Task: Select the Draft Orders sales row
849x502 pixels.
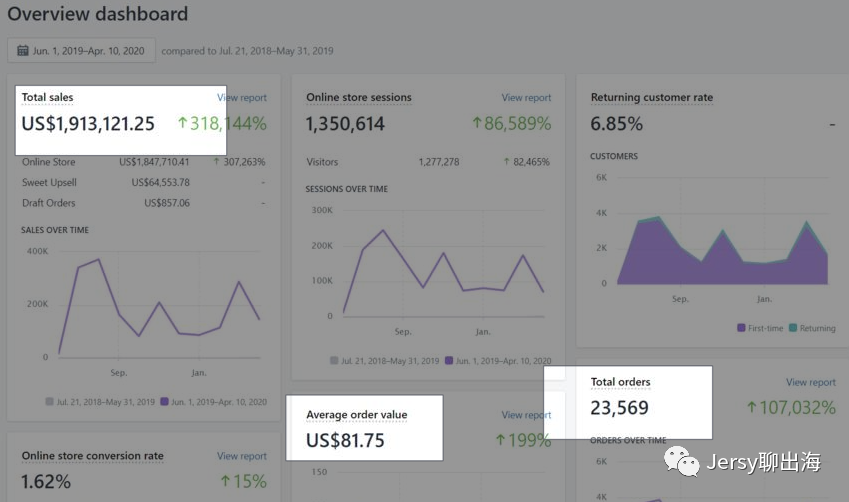Action: tap(49, 203)
